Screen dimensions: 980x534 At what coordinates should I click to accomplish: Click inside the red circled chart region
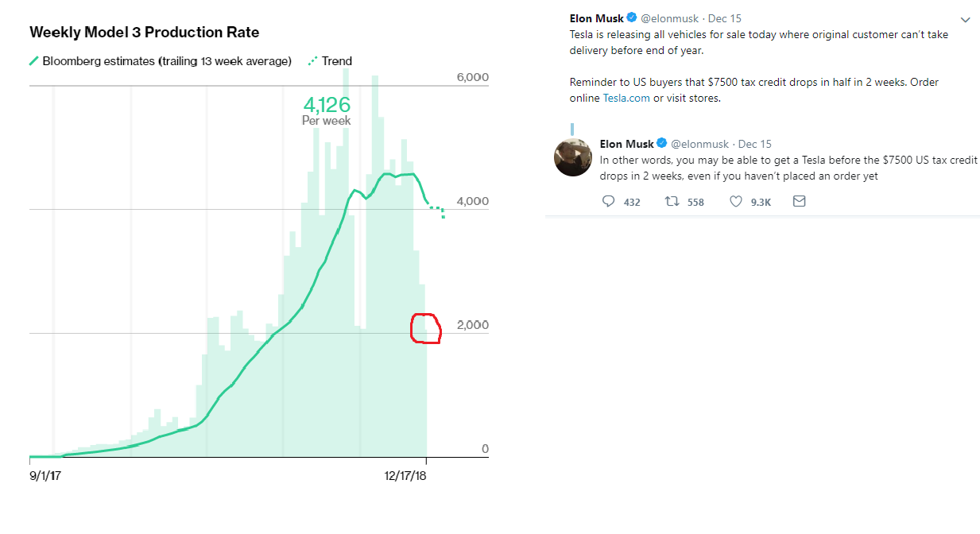pyautogui.click(x=425, y=328)
